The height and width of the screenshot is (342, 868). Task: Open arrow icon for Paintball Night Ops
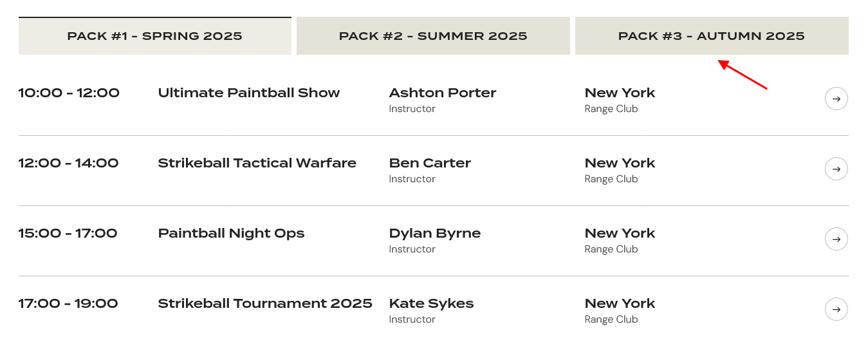pos(836,239)
